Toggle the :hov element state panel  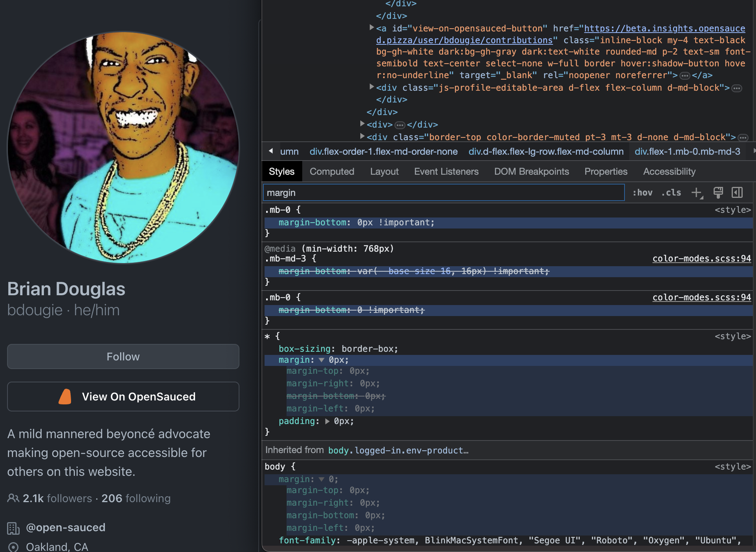(643, 192)
